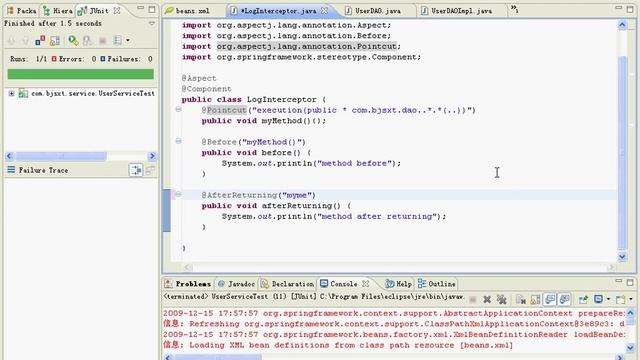
Task: Stop JUnit test run icon
Action: (102, 40)
